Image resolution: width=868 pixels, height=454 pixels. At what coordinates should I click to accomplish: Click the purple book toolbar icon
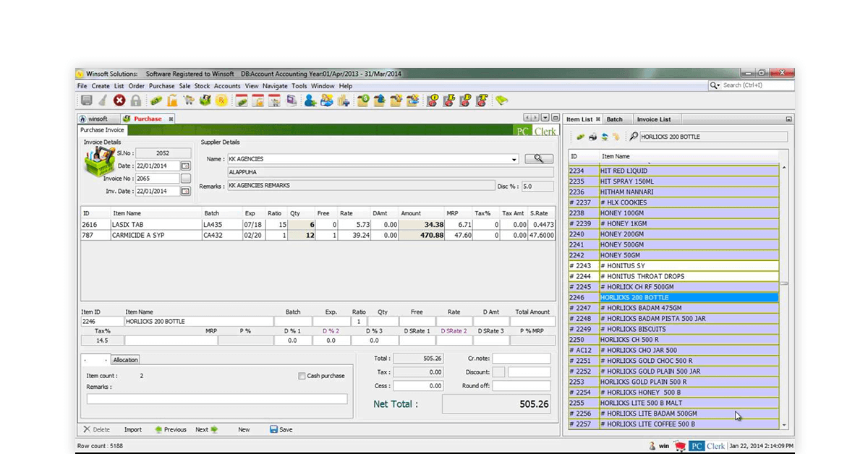point(291,100)
